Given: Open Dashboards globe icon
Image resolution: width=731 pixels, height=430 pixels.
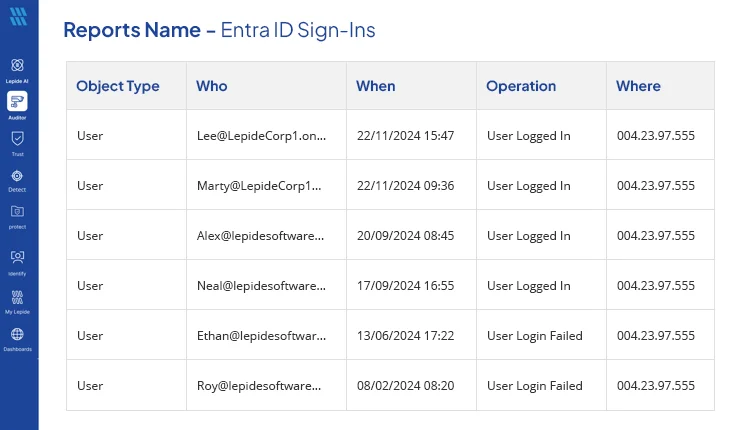Looking at the screenshot, I should pyautogui.click(x=17, y=334).
